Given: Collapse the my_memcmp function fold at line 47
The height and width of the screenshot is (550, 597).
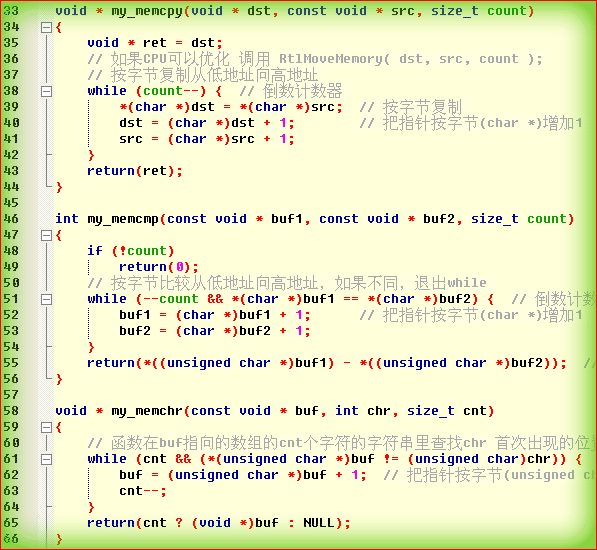Looking at the screenshot, I should tap(46, 235).
